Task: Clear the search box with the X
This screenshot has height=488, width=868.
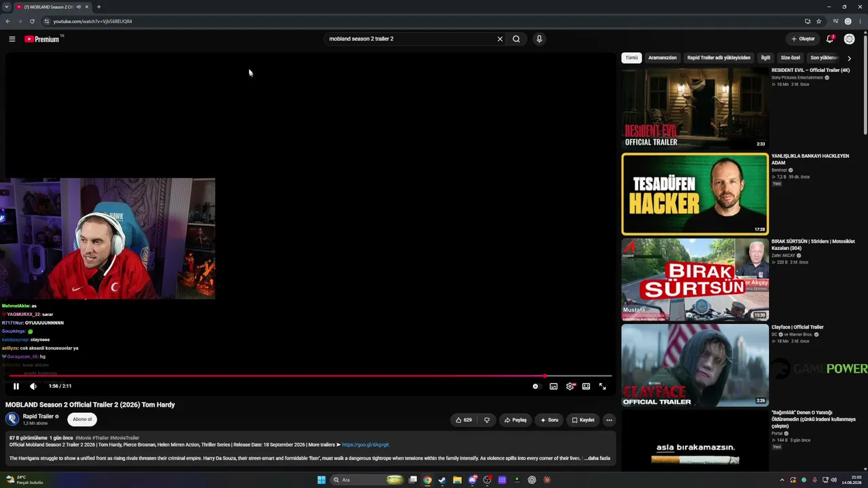Action: pyautogui.click(x=500, y=39)
